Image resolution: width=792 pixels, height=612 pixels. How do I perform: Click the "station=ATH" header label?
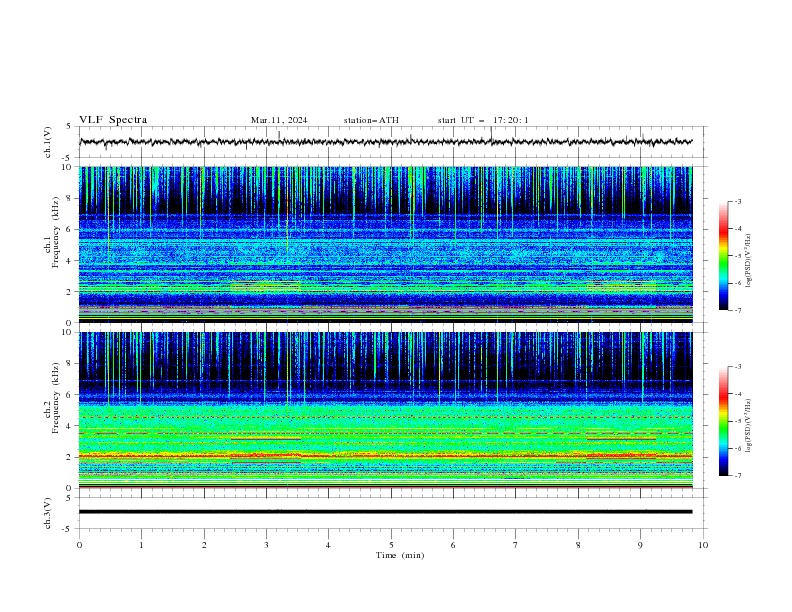[x=371, y=120]
